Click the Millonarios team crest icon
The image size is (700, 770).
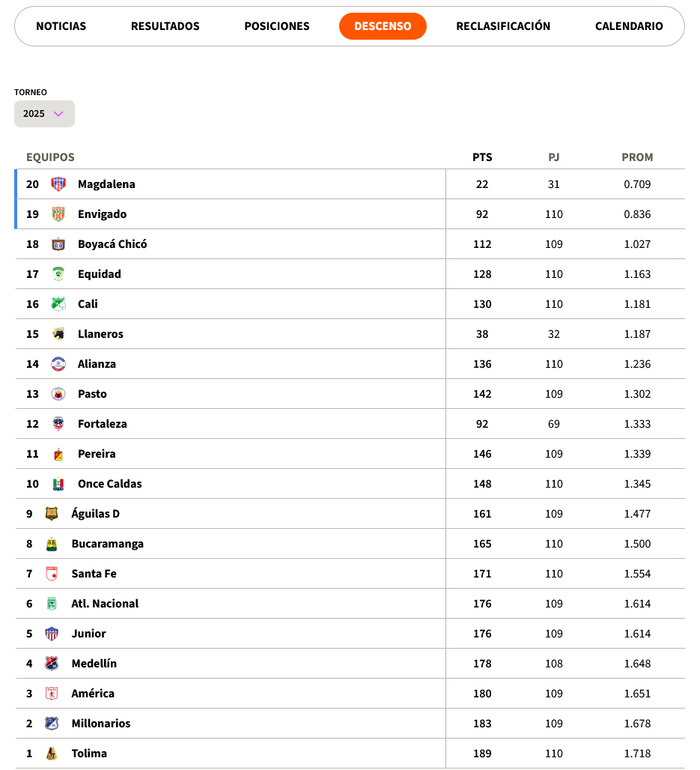pyautogui.click(x=52, y=724)
